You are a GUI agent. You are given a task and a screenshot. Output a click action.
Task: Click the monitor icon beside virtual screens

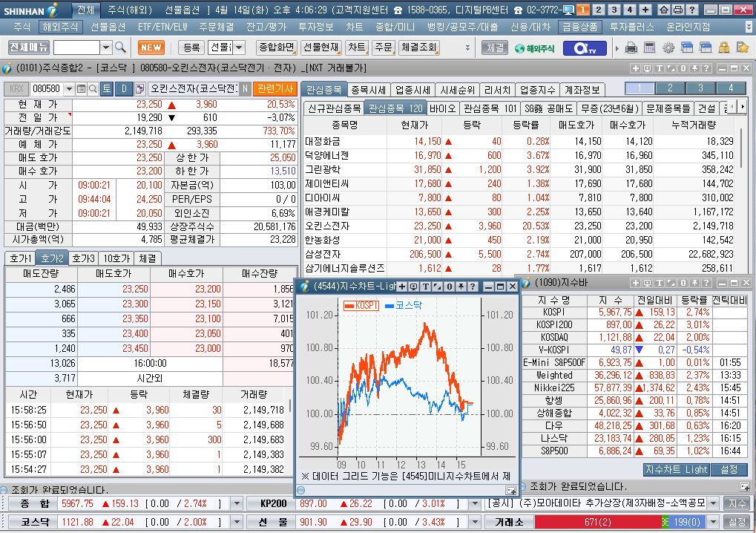coord(568,10)
